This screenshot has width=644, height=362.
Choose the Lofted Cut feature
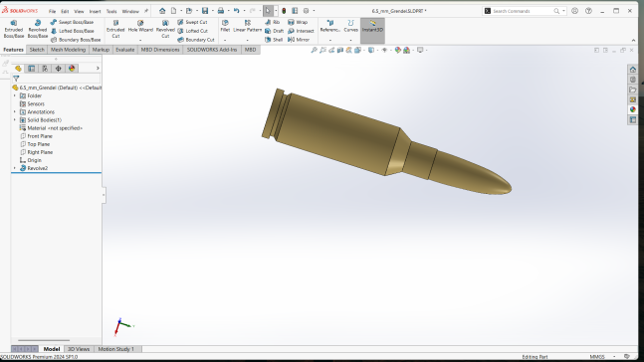(192, 31)
